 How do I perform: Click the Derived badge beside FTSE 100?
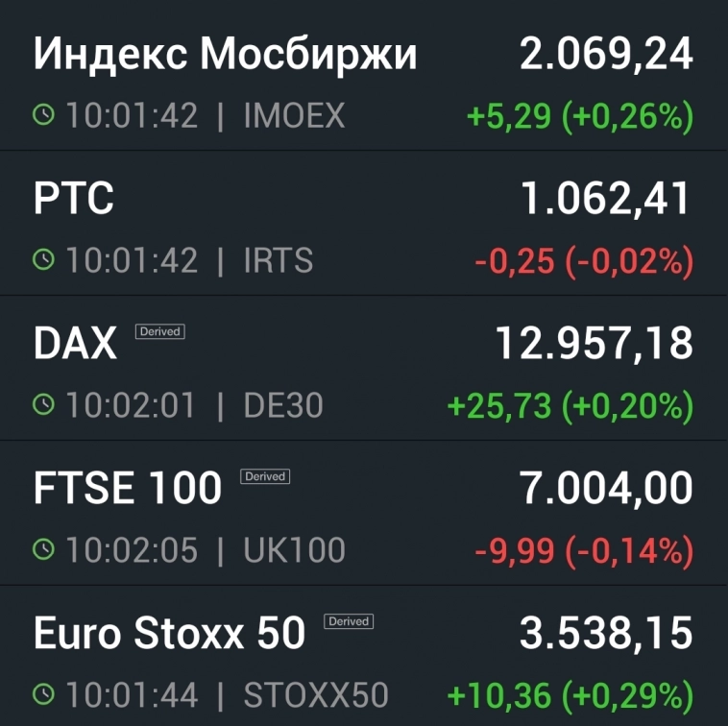[x=264, y=476]
